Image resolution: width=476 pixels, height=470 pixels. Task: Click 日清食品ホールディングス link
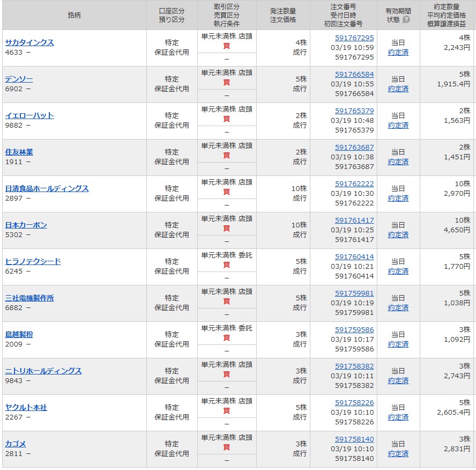coord(47,189)
